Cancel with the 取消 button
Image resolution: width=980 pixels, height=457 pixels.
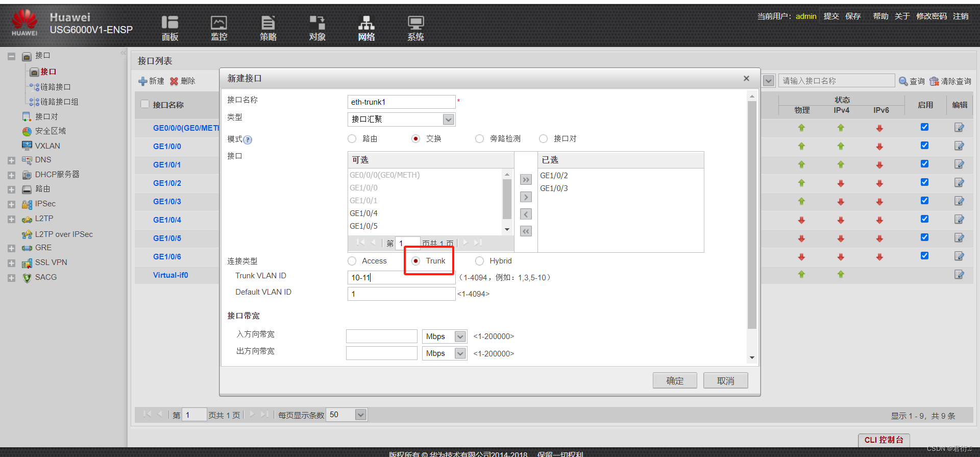725,381
